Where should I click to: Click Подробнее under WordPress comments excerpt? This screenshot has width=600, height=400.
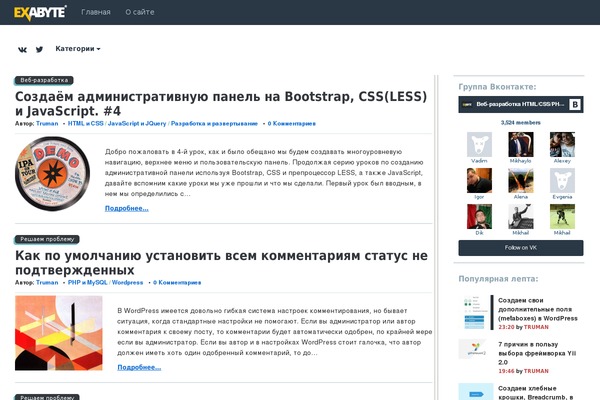pos(139,367)
